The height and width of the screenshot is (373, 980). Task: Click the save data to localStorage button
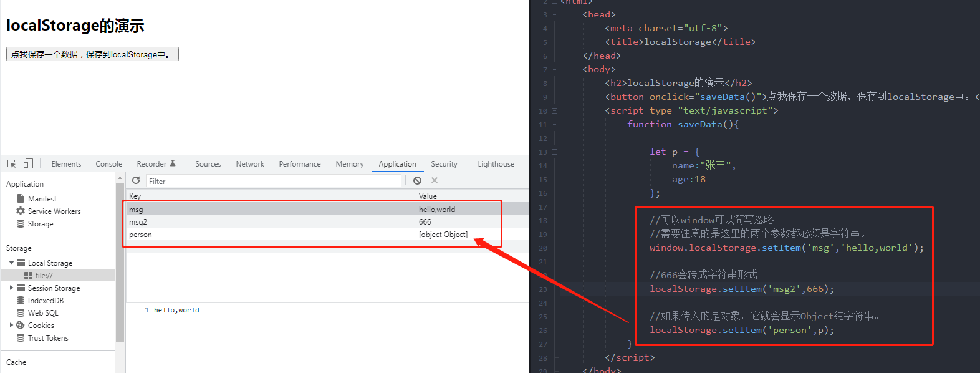tap(92, 54)
